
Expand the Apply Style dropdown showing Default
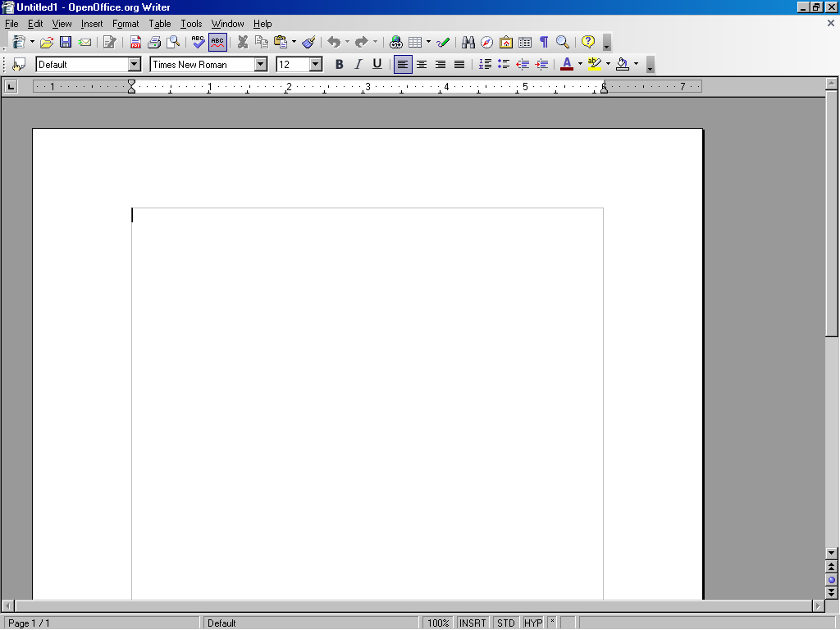[x=135, y=64]
